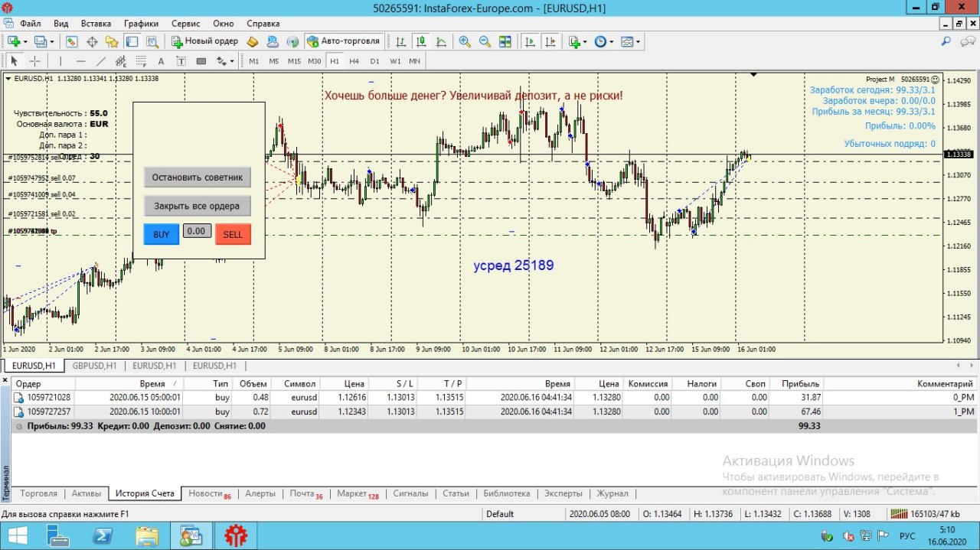Image resolution: width=980 pixels, height=550 pixels.
Task: Tile windows icon in toolbar
Action: (505, 41)
